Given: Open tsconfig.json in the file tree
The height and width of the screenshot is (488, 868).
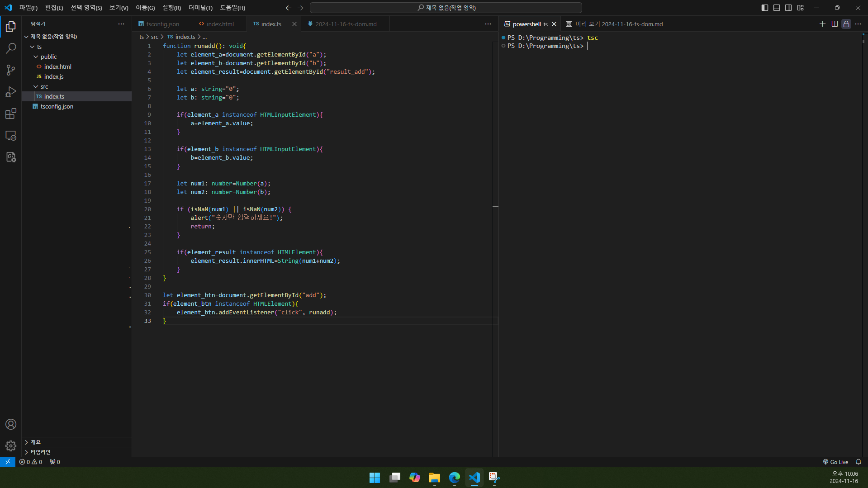Looking at the screenshot, I should (76, 106).
